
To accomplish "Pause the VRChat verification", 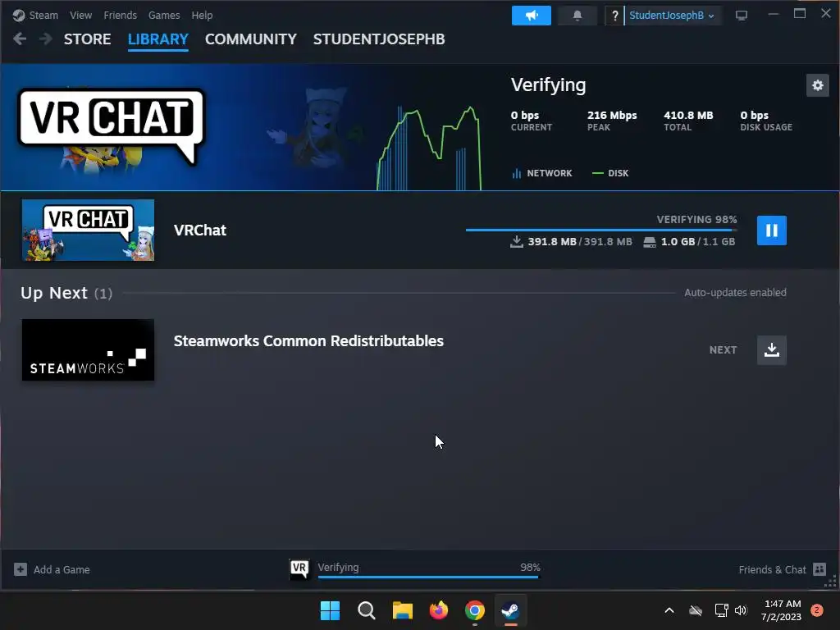I will click(x=771, y=231).
